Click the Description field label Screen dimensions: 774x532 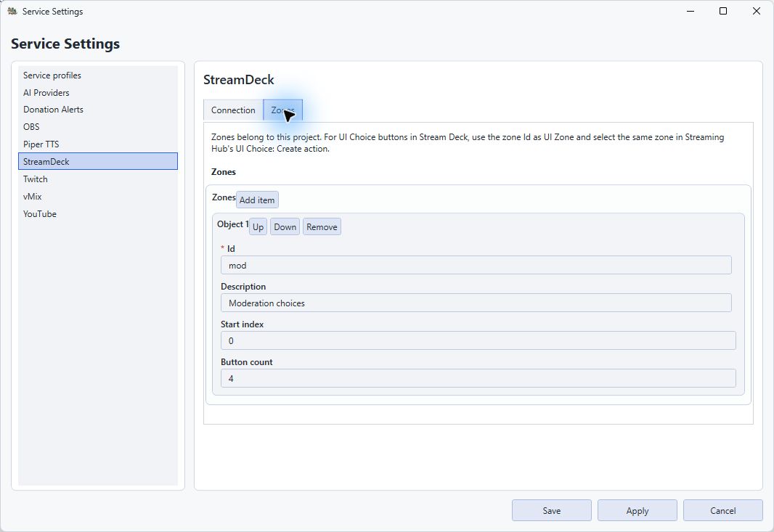[x=243, y=286]
